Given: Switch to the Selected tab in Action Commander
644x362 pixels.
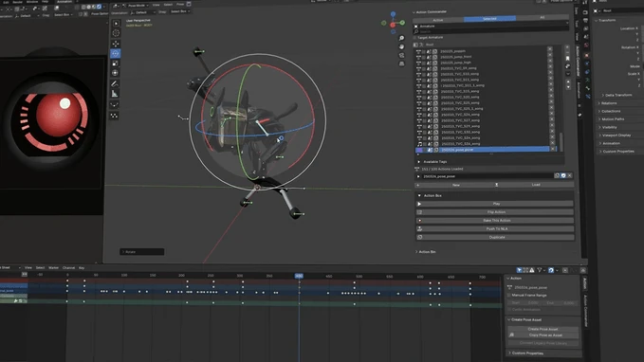Looking at the screenshot, I should tap(489, 19).
